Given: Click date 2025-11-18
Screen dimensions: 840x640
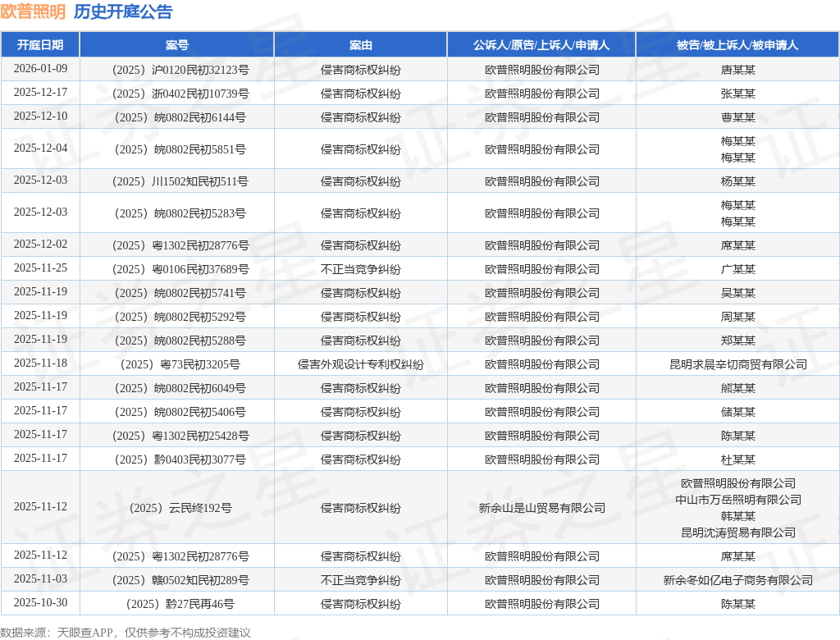Looking at the screenshot, I should [41, 363].
